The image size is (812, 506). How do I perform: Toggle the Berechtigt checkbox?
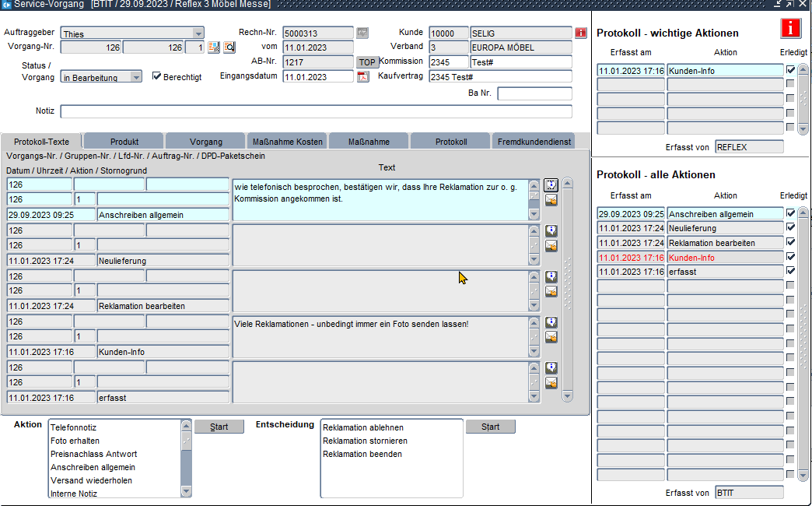click(156, 76)
